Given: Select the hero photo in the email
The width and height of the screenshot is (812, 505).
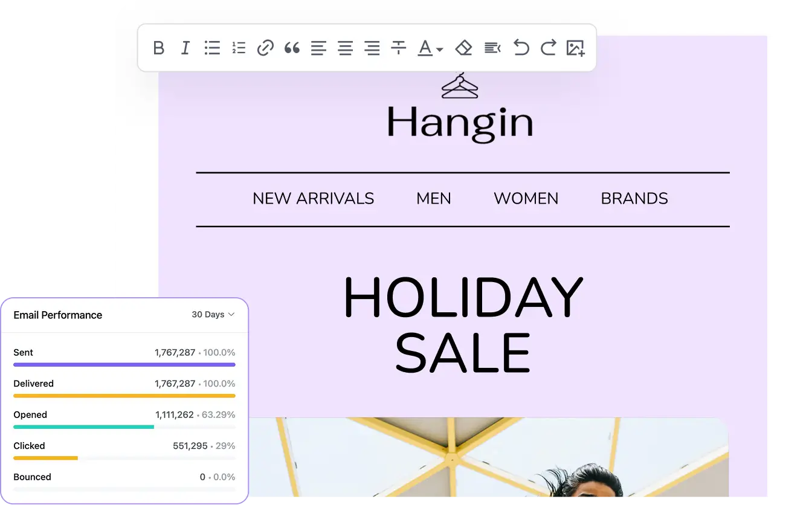Looking at the screenshot, I should [488, 457].
